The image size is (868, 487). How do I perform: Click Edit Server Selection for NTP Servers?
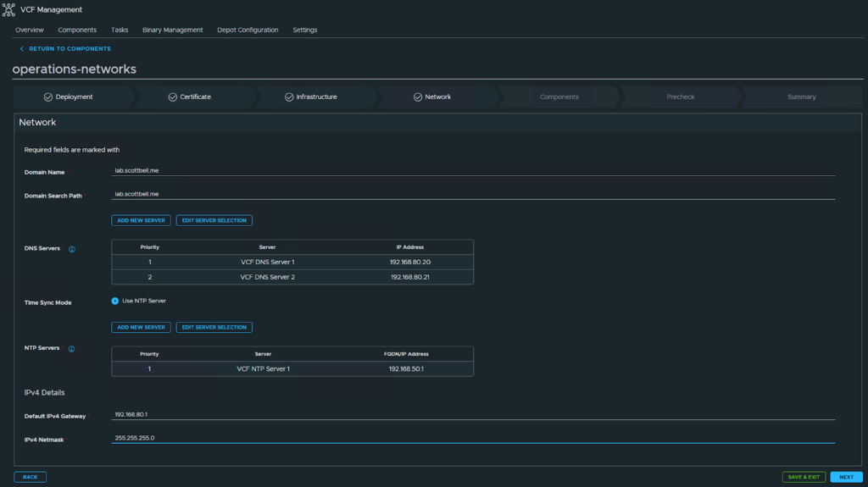[214, 327]
